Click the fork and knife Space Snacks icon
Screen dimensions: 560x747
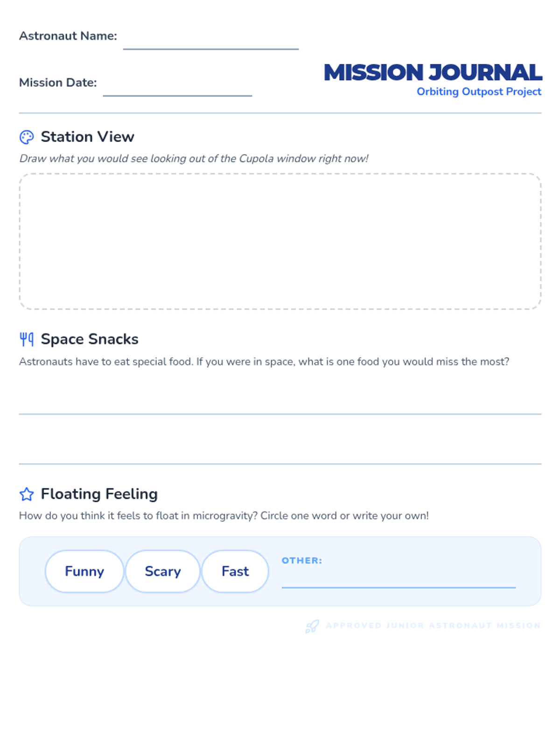(x=27, y=339)
